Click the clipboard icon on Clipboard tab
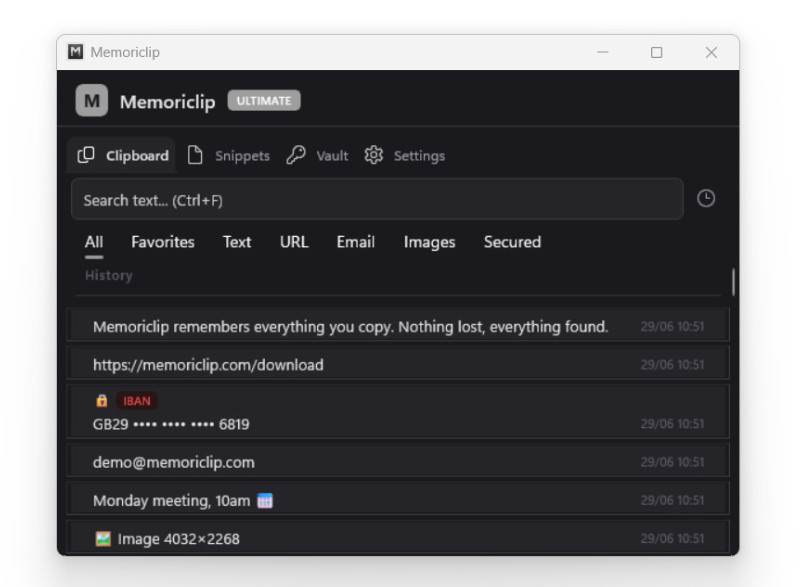Viewport: 806px width, 587px height. (86, 155)
